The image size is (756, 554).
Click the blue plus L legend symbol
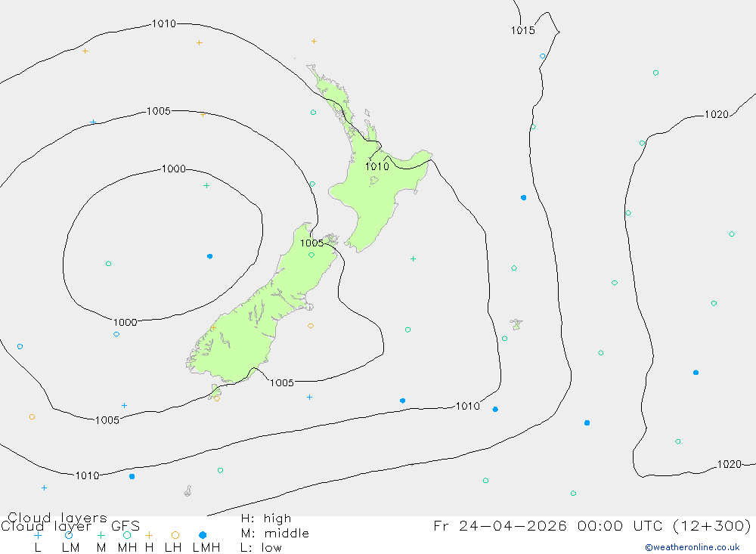38,535
